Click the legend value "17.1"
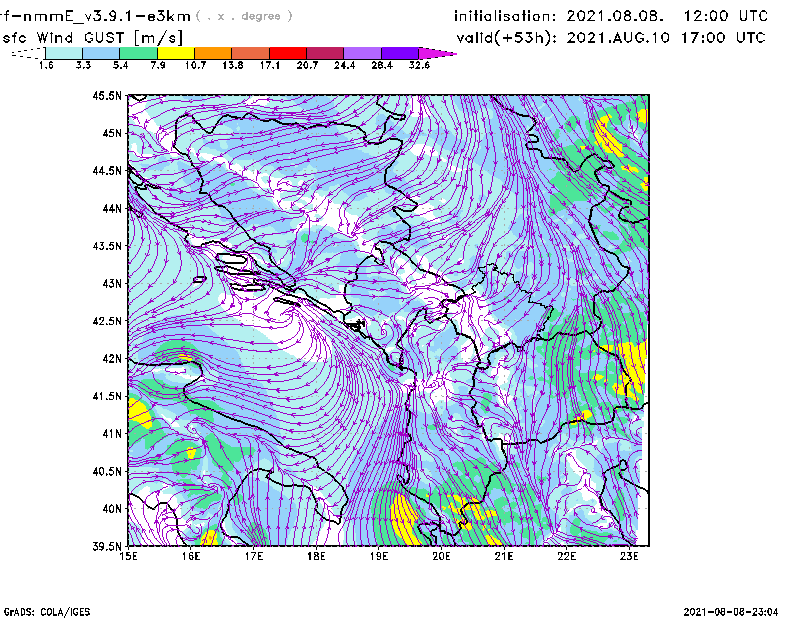Image resolution: width=800 pixels, height=618 pixels. tap(269, 65)
